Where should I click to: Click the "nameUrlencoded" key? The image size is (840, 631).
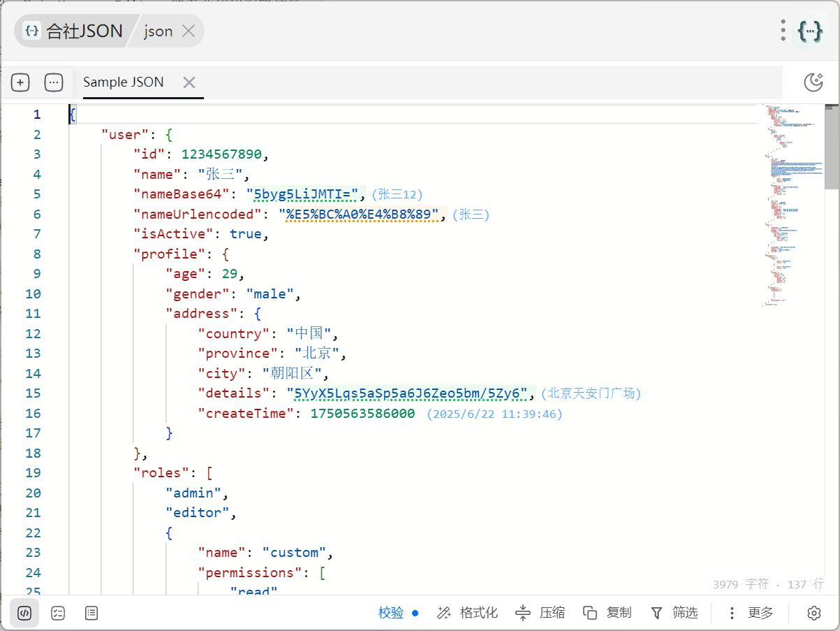click(198, 214)
